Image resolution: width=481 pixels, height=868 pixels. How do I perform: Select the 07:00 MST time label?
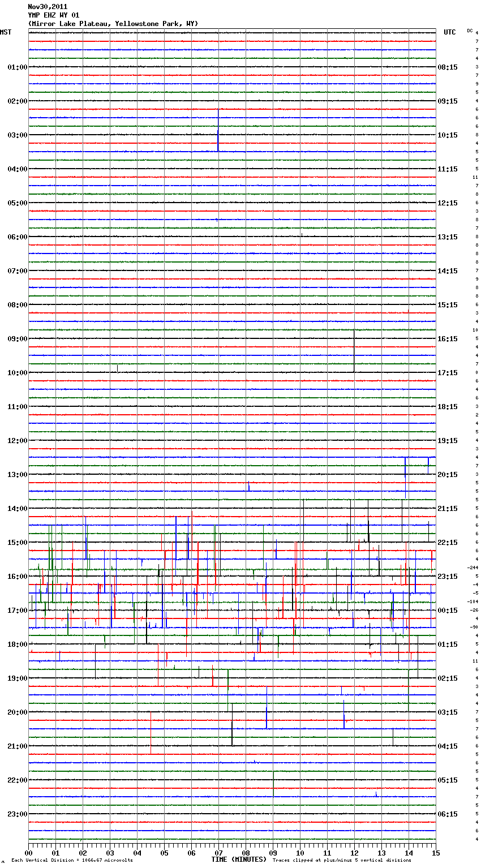(17, 271)
